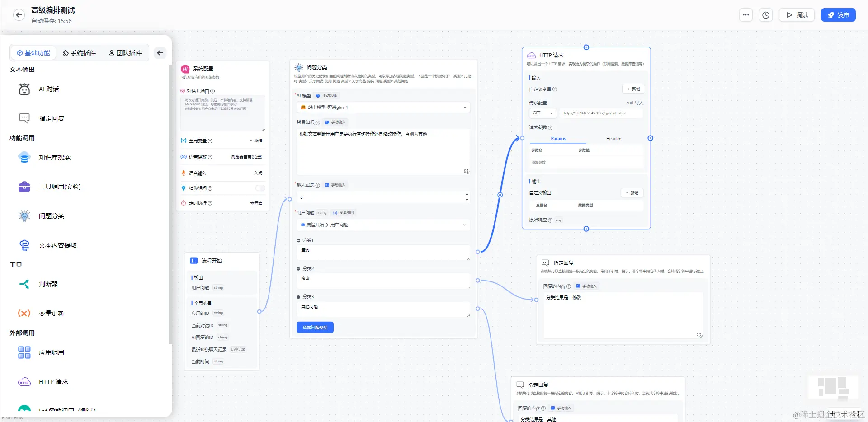Click the HTTP node top plus handle

point(586,47)
